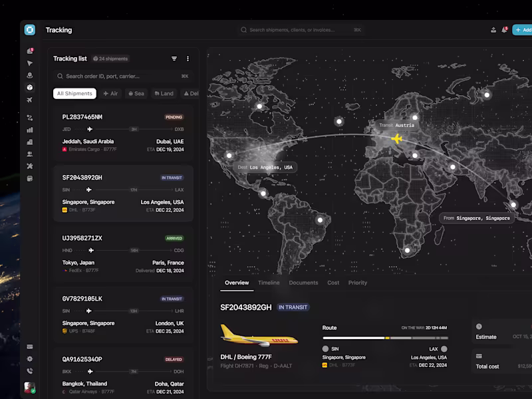The width and height of the screenshot is (532, 399).
Task: Click the ARRIVED status badge
Action: click(174, 238)
